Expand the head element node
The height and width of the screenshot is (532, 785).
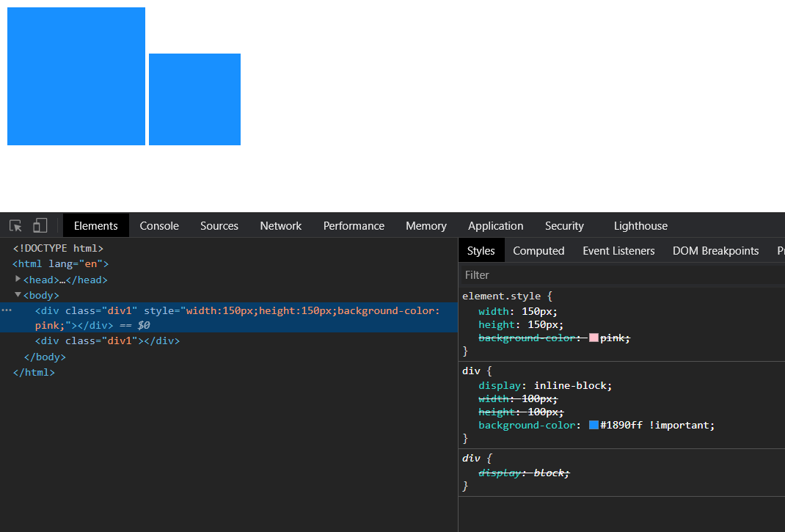[18, 280]
